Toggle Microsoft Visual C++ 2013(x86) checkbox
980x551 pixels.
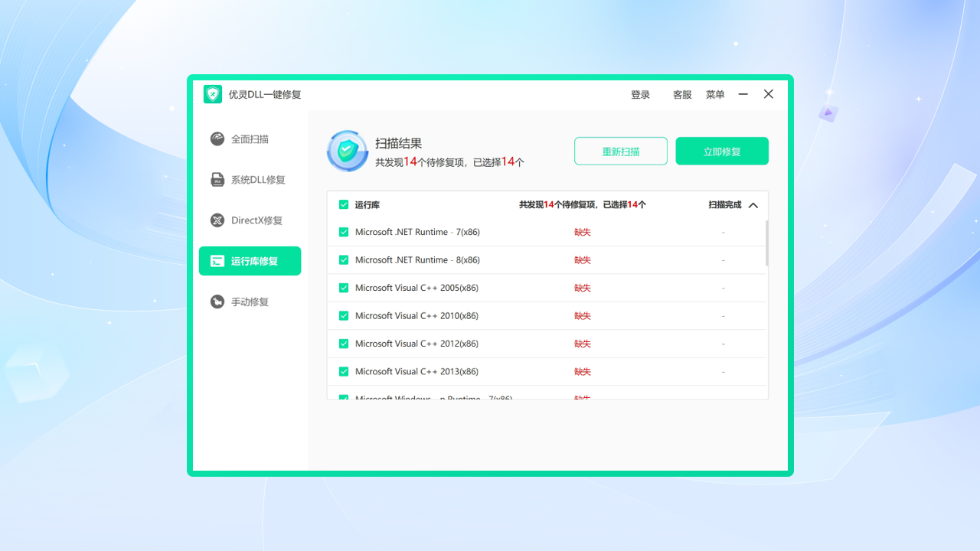[x=344, y=371]
